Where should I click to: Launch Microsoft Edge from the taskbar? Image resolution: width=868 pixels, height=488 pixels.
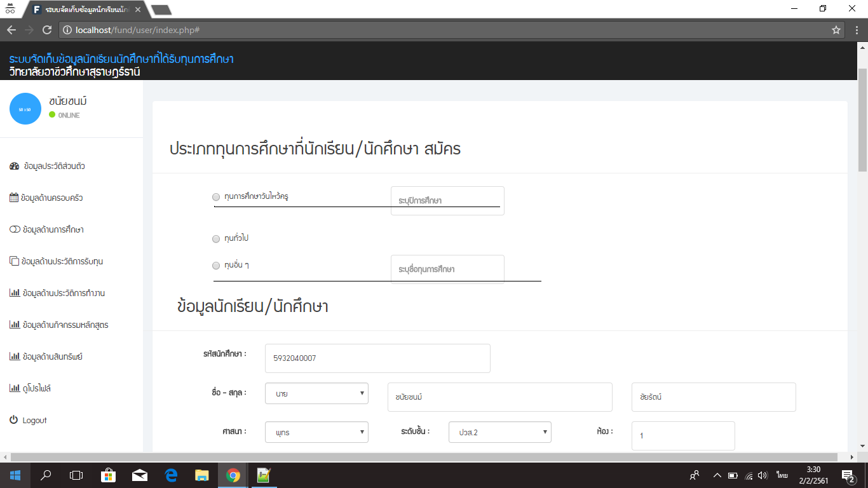tap(170, 475)
